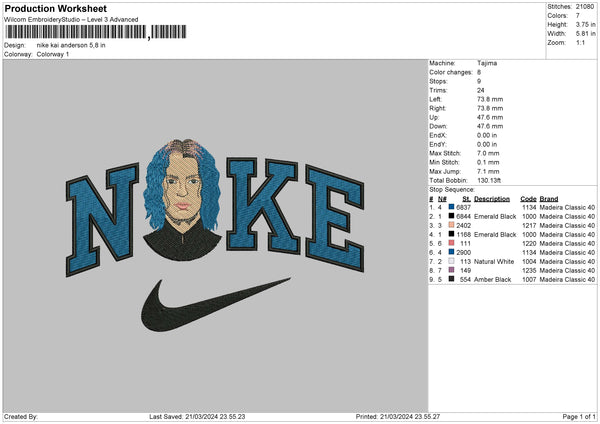Click the embroidered face with blue hair
This screenshot has height=424, width=600.
click(183, 199)
